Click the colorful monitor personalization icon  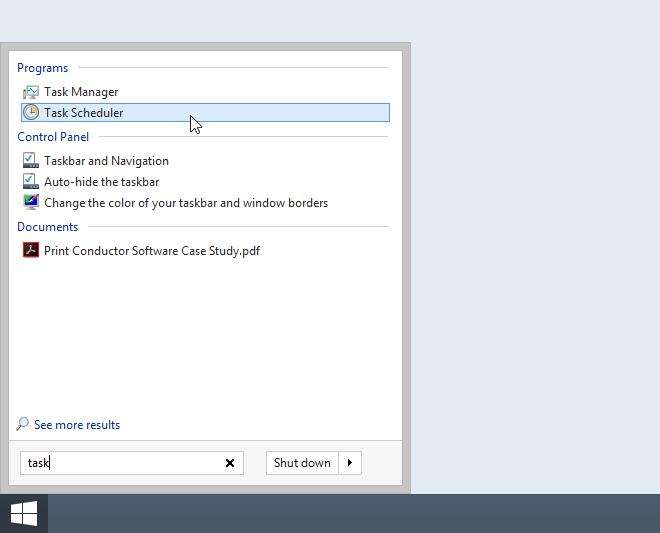(x=31, y=203)
